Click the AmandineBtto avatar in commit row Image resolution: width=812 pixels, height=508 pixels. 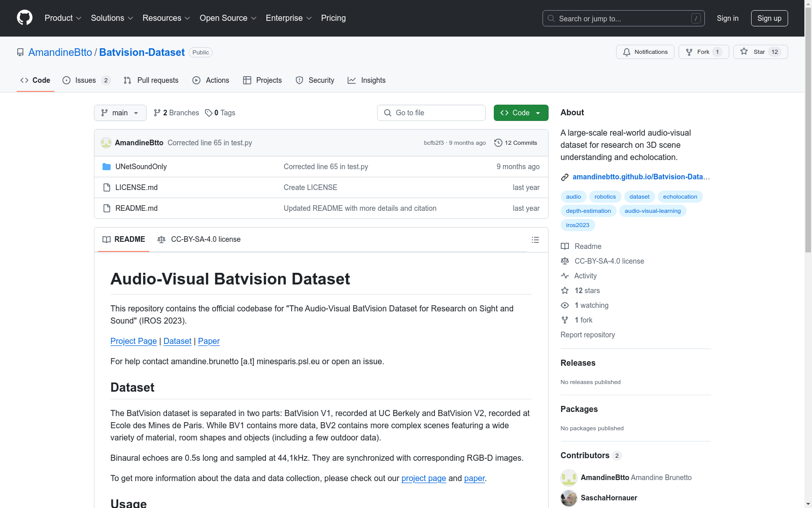(106, 143)
